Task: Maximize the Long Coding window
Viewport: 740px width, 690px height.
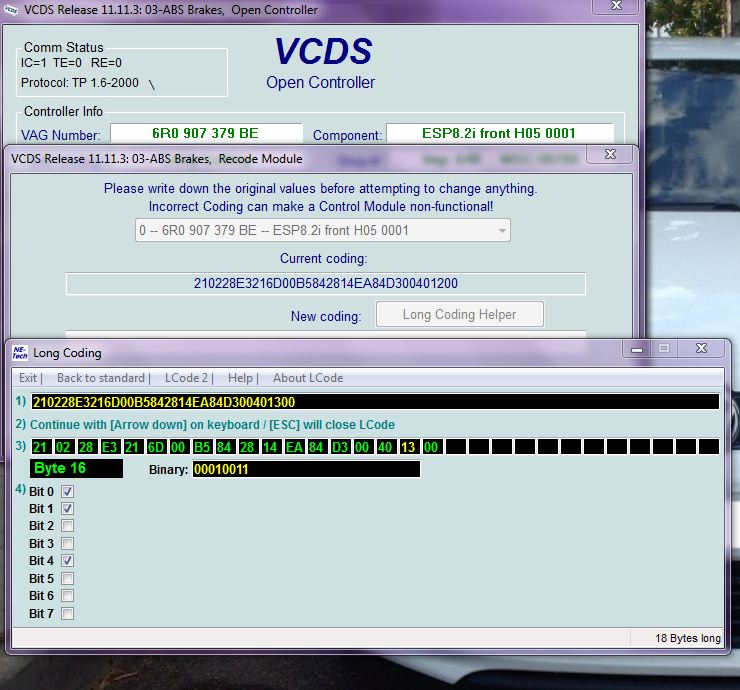Action: (664, 348)
